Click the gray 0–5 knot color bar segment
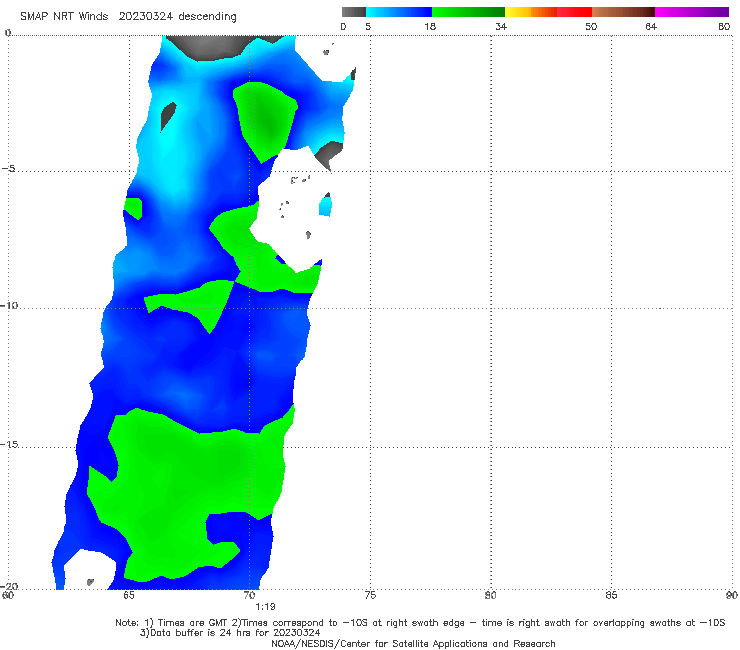The width and height of the screenshot is (740, 650). 353,12
